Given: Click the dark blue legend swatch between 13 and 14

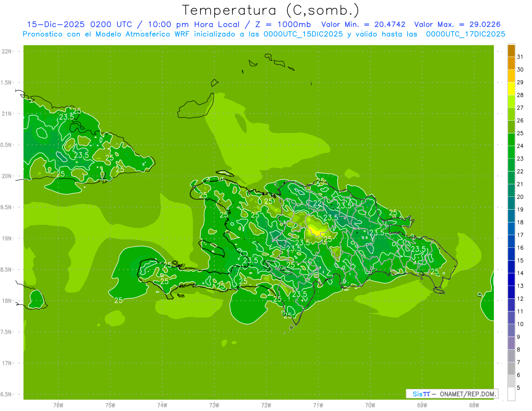Looking at the screenshot, I should pos(511,280).
